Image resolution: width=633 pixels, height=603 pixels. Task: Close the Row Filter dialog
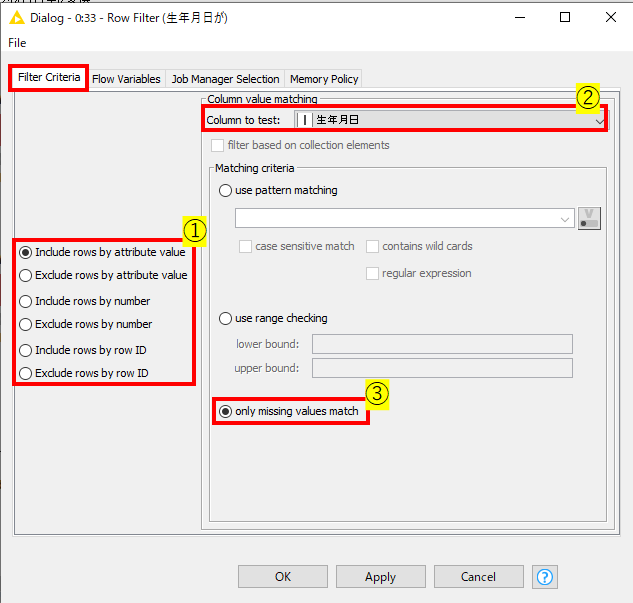tap(611, 17)
